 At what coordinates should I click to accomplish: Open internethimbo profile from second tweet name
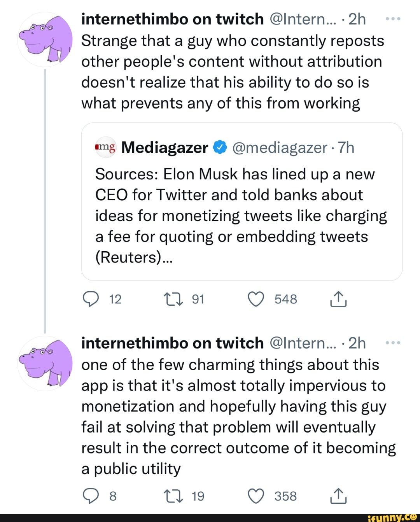coord(172,343)
